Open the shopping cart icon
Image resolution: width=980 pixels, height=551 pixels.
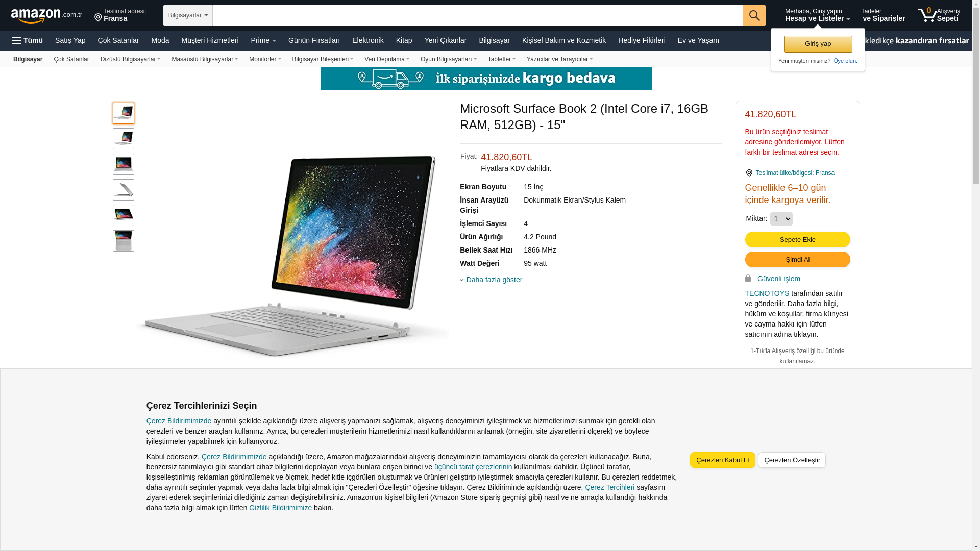pyautogui.click(x=927, y=15)
